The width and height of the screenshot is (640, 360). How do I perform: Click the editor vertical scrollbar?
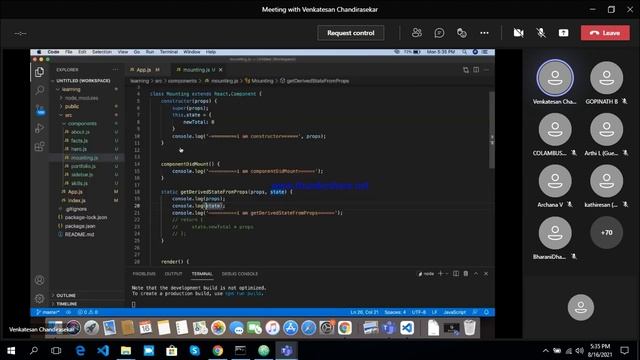(x=492, y=131)
